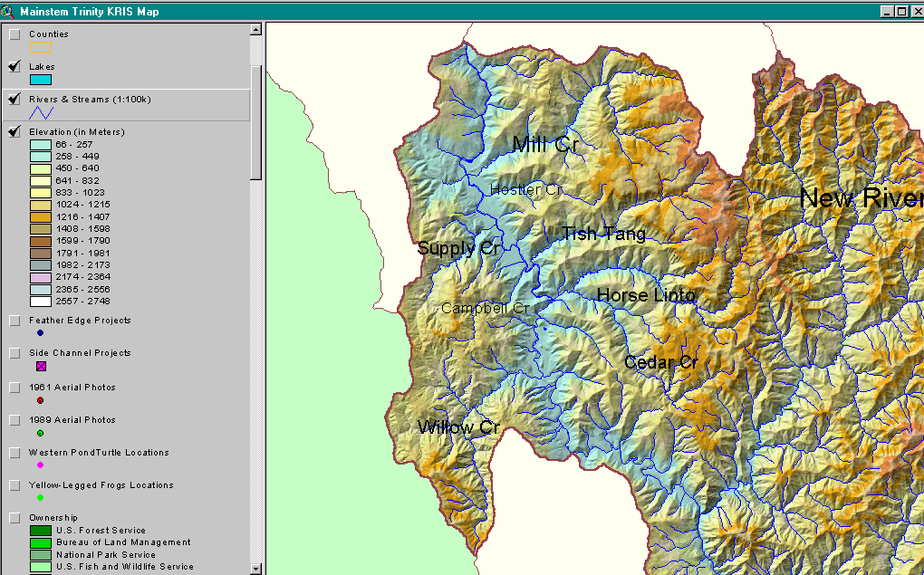The image size is (924, 575).
Task: Click the 1024 - 1215 legend range text
Action: 83,205
